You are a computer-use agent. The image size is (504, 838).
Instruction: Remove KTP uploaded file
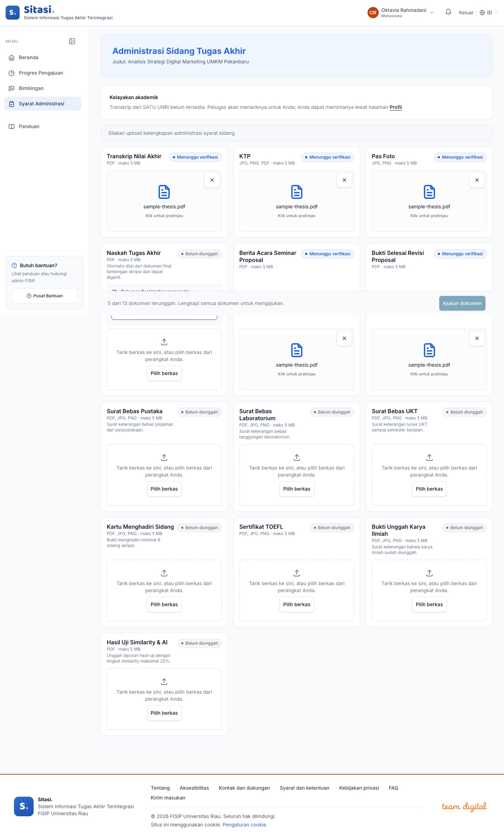tap(344, 180)
